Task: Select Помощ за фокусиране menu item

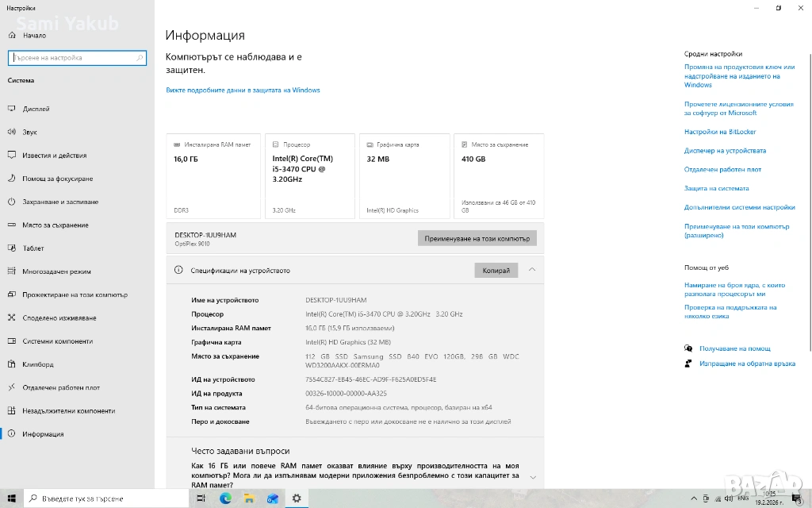Action: coord(57,179)
